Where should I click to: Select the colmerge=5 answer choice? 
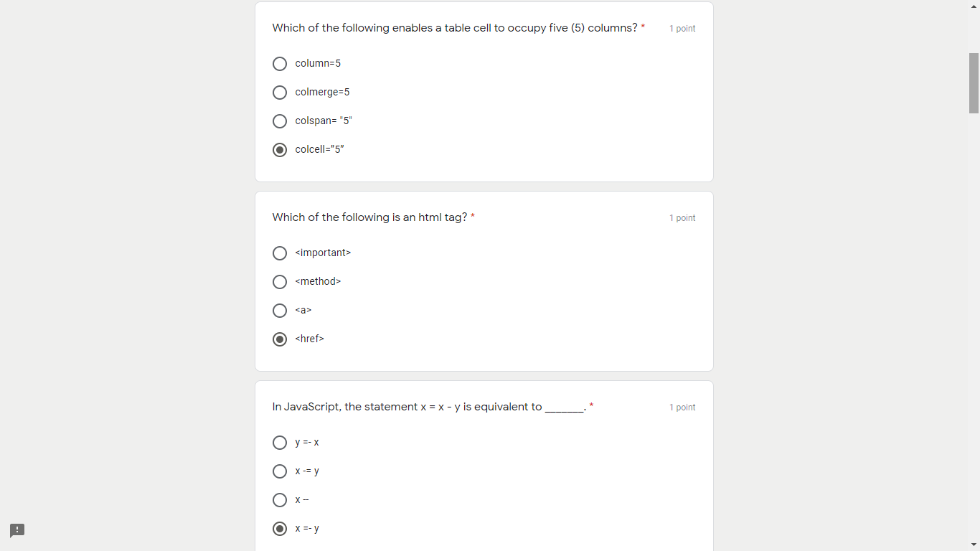click(x=280, y=92)
